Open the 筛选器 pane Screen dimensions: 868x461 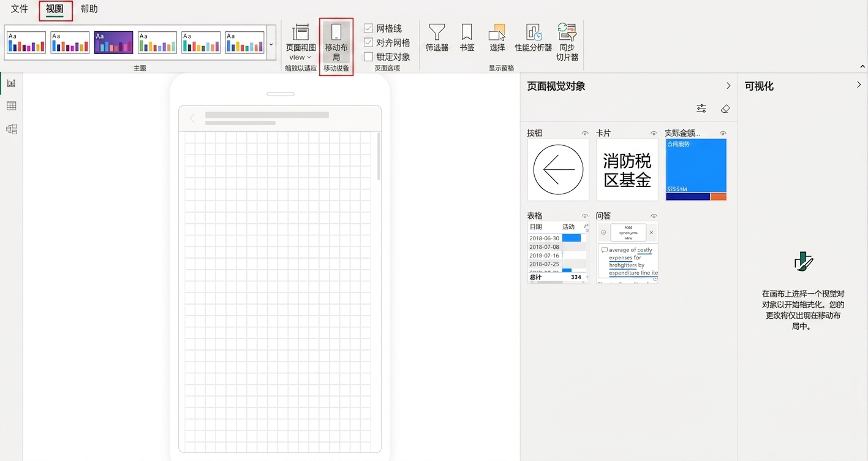tap(437, 38)
